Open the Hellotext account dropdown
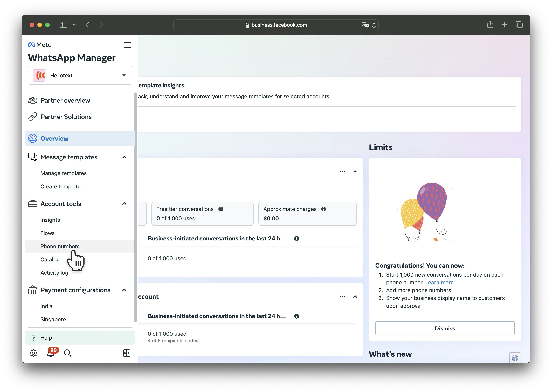The width and height of the screenshot is (552, 392). 80,75
